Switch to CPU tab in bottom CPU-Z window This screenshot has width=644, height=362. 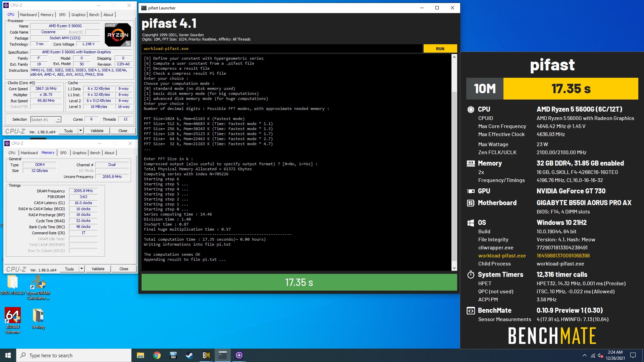coord(12,153)
